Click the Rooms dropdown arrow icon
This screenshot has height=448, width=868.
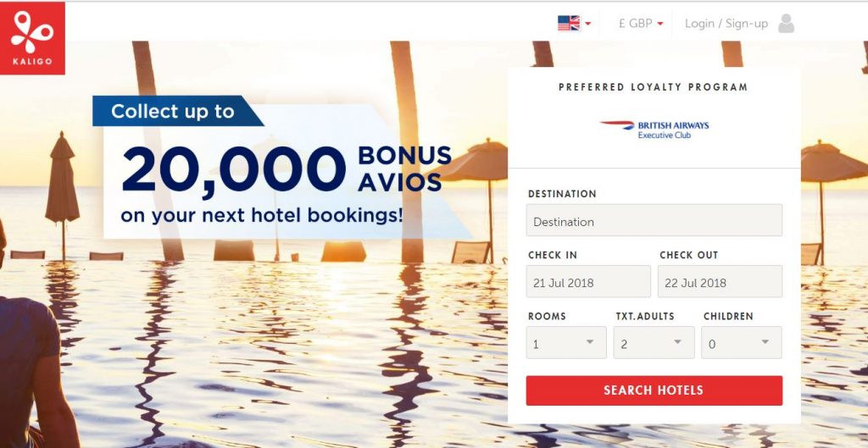pyautogui.click(x=590, y=342)
